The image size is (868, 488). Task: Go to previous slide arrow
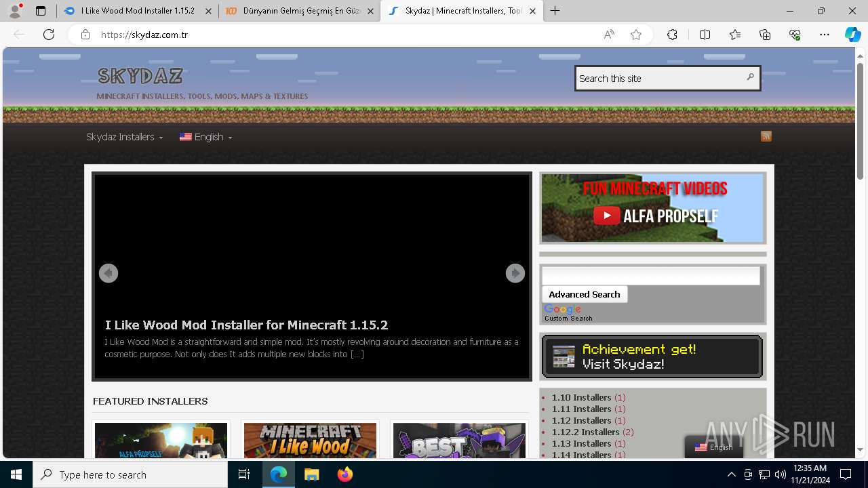108,273
